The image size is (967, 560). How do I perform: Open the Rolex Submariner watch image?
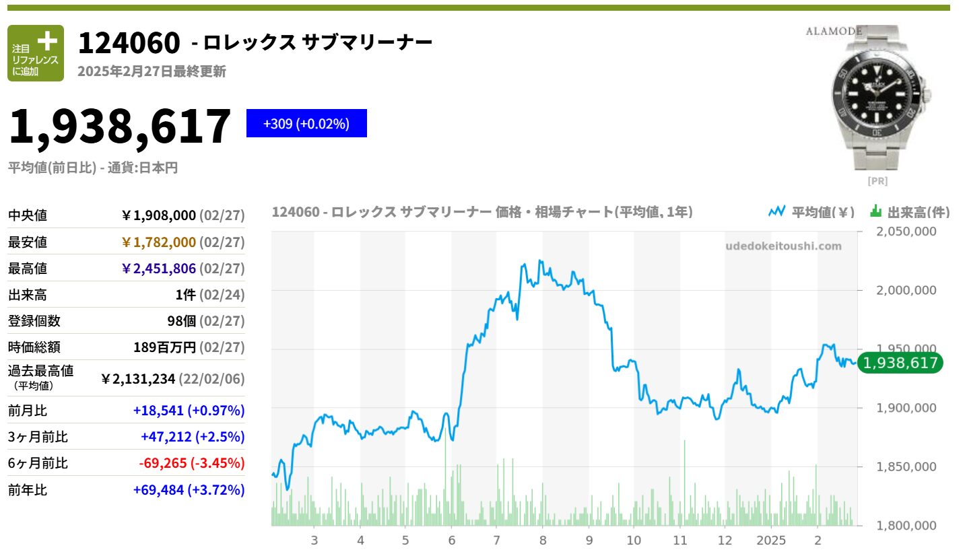[x=877, y=108]
